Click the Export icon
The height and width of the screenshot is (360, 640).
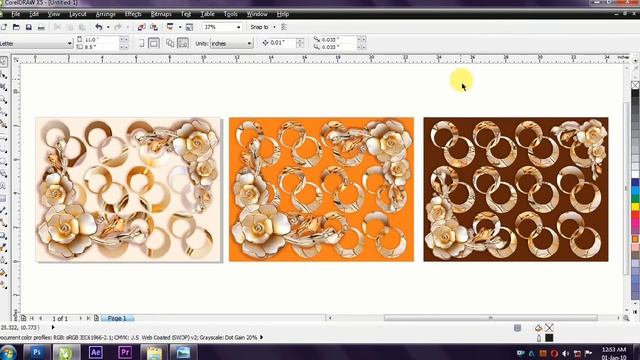pyautogui.click(x=154, y=27)
